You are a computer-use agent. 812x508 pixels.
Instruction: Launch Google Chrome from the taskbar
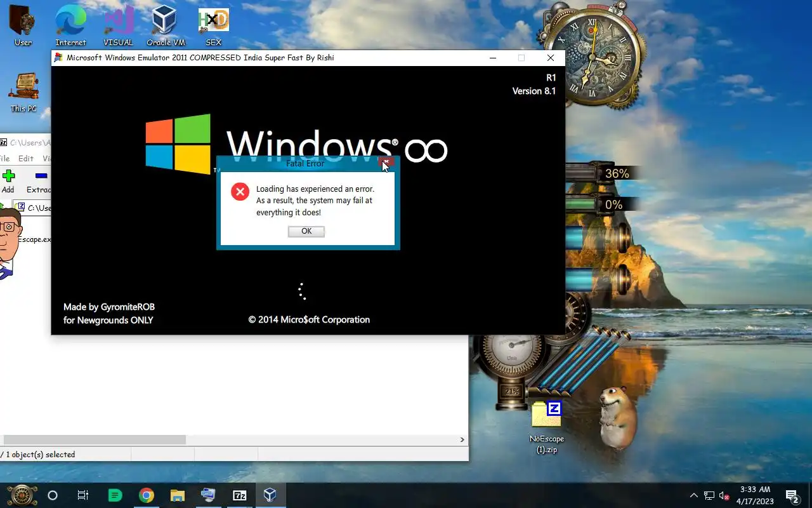(x=147, y=495)
